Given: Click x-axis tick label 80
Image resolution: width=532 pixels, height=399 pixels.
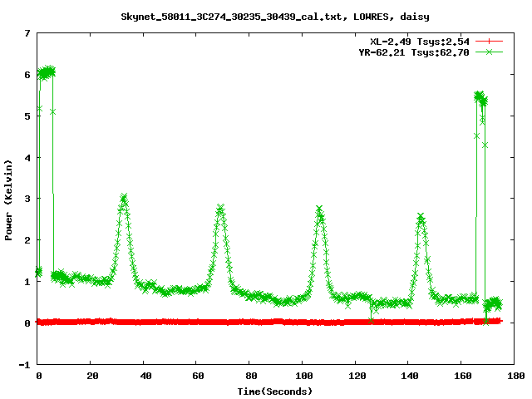Looking at the screenshot, I should (251, 376).
